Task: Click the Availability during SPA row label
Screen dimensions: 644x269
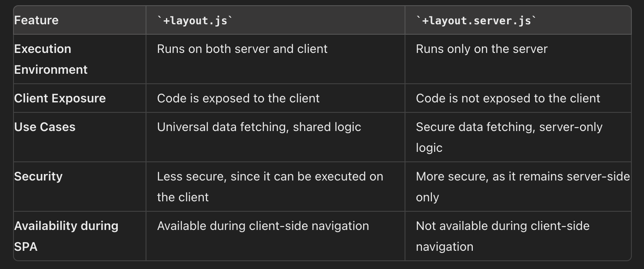Action: (x=66, y=236)
